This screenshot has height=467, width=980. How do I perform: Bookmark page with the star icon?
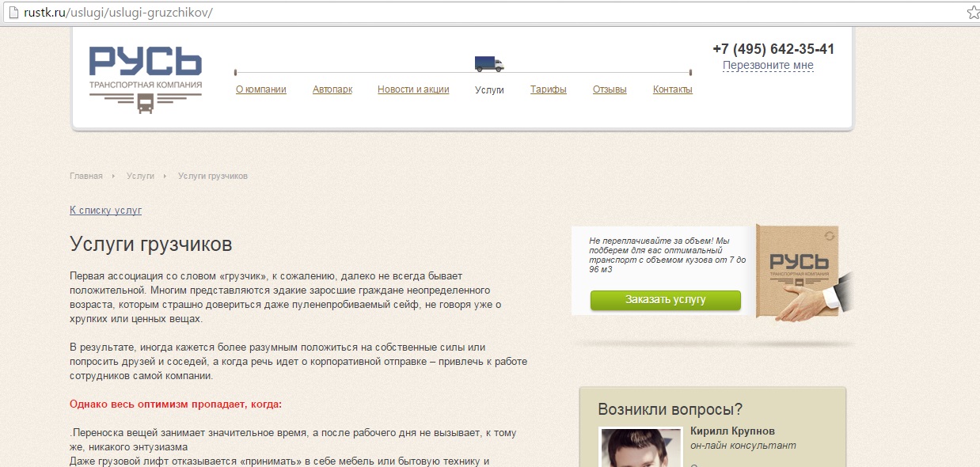(x=973, y=13)
